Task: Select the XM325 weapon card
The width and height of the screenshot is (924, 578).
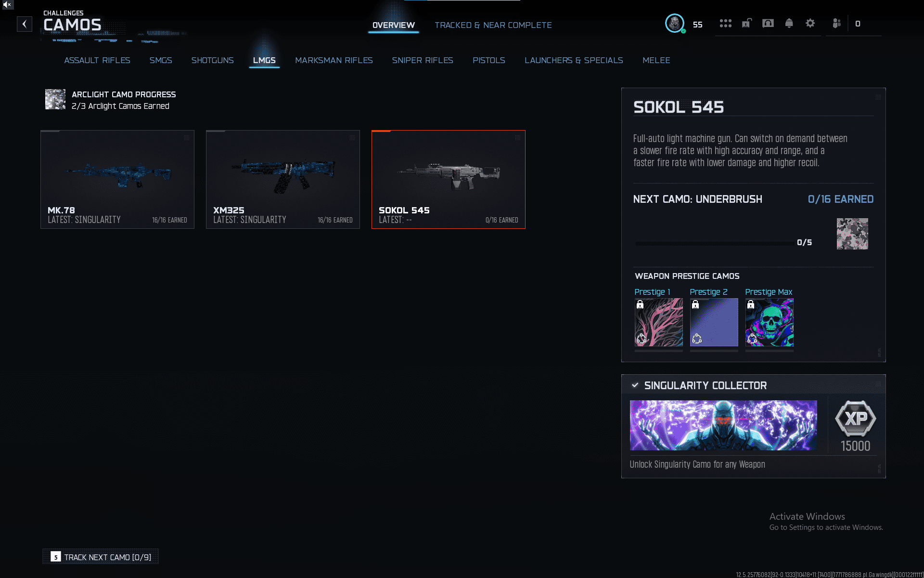Action: [283, 179]
